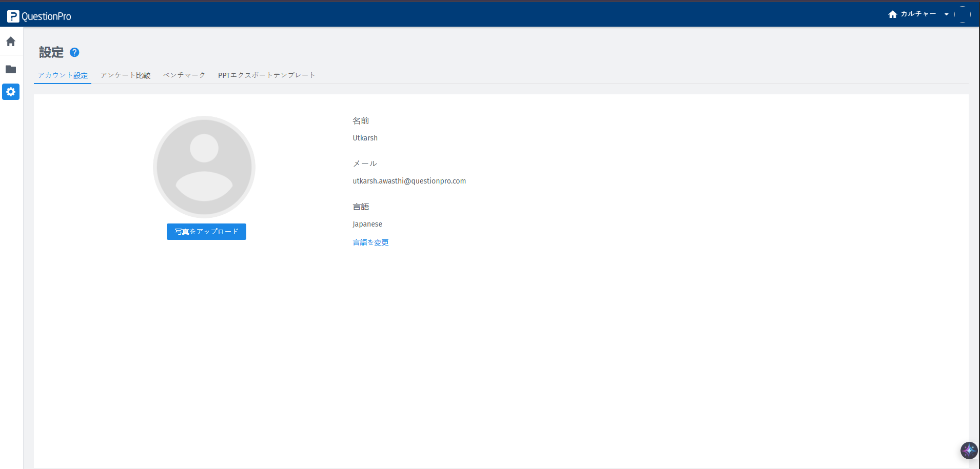Select the email address utkarsh.awasthi@questionpro.com

409,180
